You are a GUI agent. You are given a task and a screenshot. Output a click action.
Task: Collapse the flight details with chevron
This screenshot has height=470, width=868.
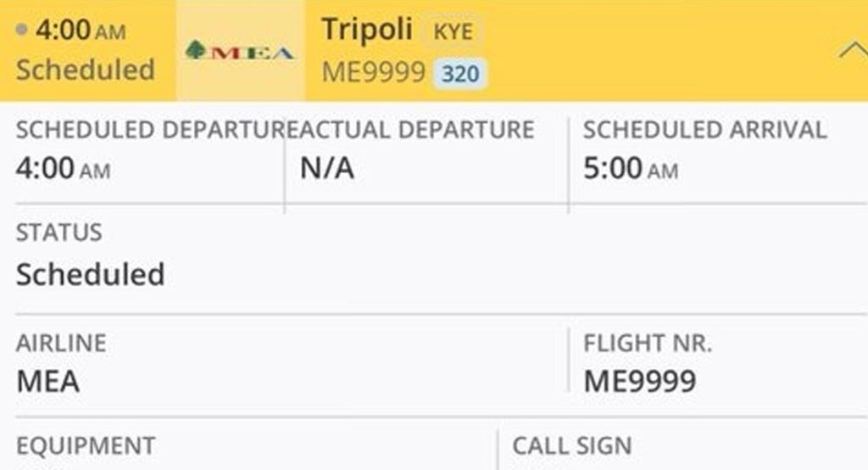tap(851, 53)
